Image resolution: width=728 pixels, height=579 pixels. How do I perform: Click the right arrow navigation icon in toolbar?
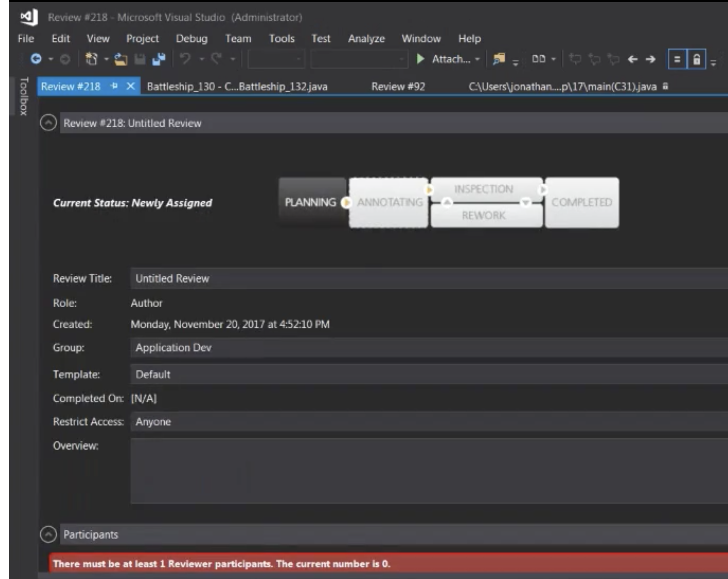pos(651,59)
